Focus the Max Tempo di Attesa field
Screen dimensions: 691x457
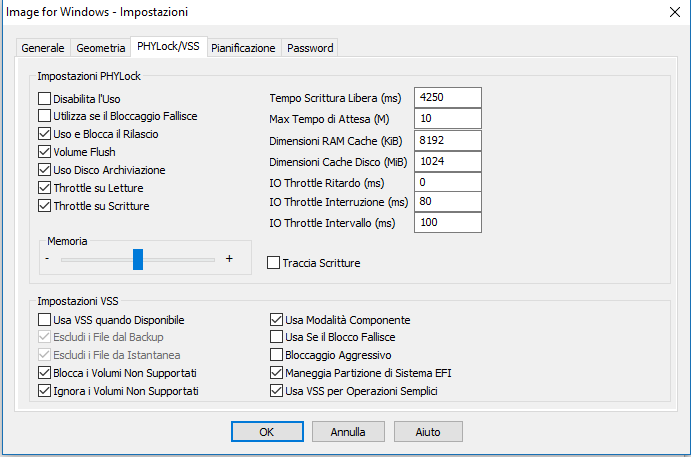pos(448,119)
